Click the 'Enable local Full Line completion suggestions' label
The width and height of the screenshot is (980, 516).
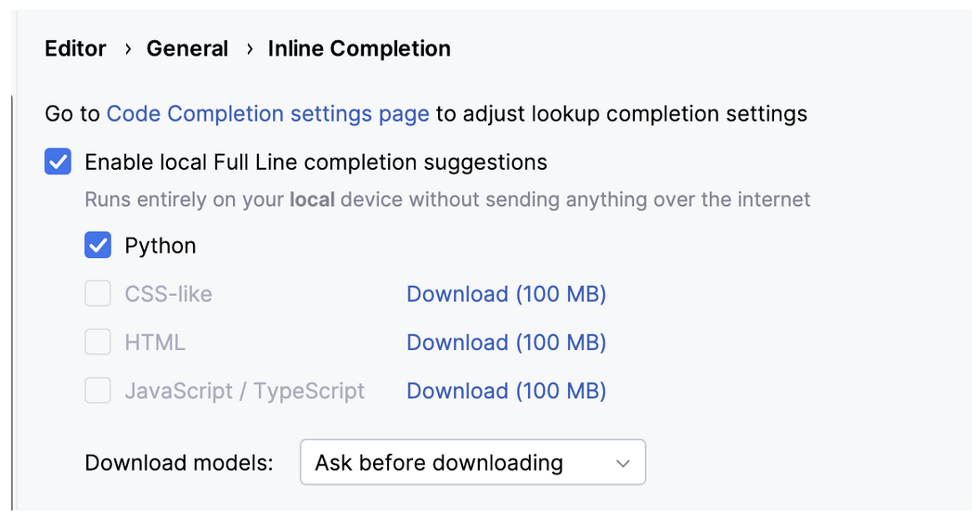coord(316,162)
